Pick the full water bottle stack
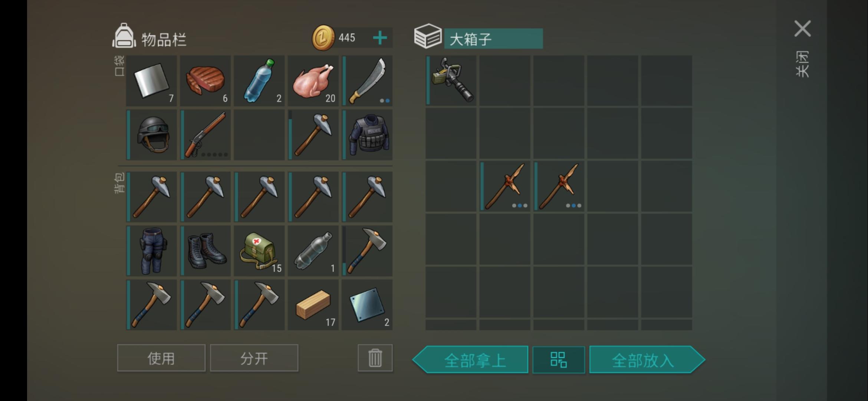 click(259, 81)
